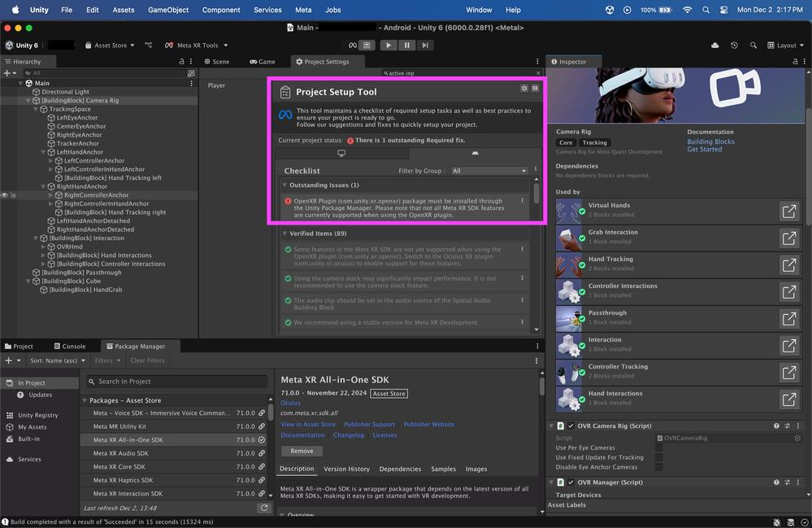Lock the Hierarchy panel
The width and height of the screenshot is (812, 528).
(181, 62)
